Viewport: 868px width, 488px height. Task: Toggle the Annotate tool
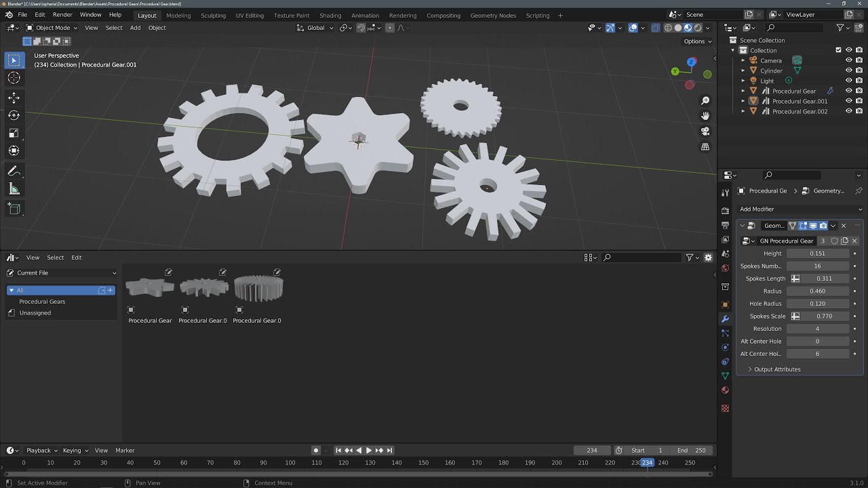[x=14, y=171]
